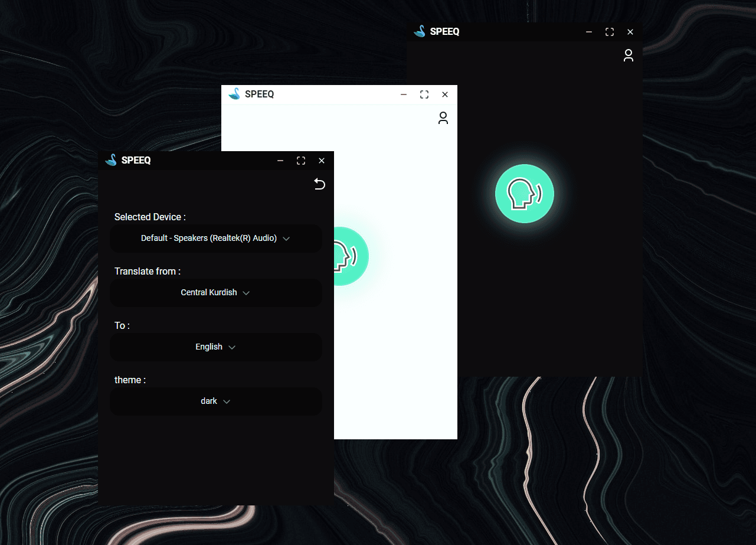Open the Translate from Central Kurdish dropdown
The image size is (756, 545).
coord(216,293)
